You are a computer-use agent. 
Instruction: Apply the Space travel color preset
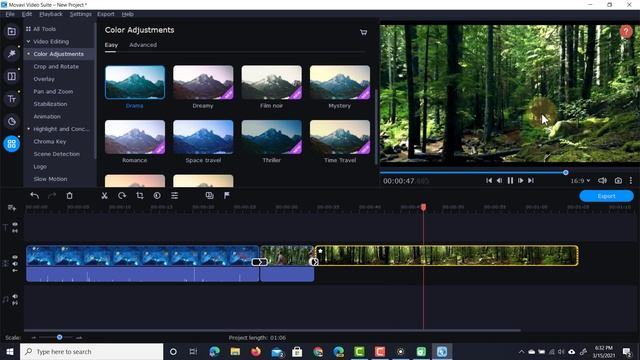pyautogui.click(x=203, y=137)
